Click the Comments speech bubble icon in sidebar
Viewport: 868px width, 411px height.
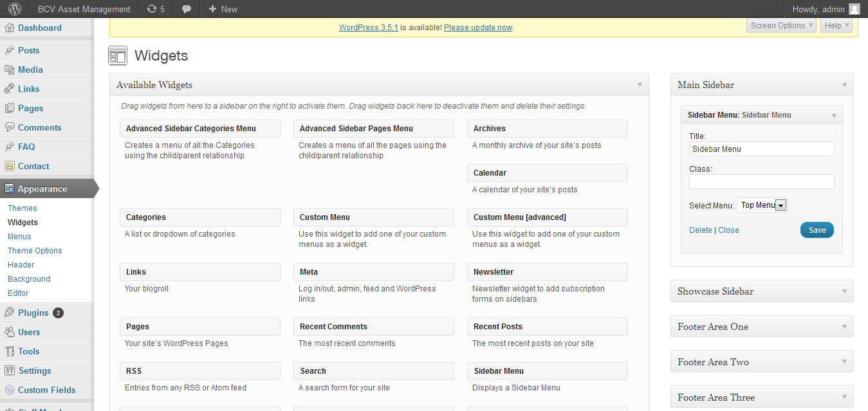[x=9, y=127]
